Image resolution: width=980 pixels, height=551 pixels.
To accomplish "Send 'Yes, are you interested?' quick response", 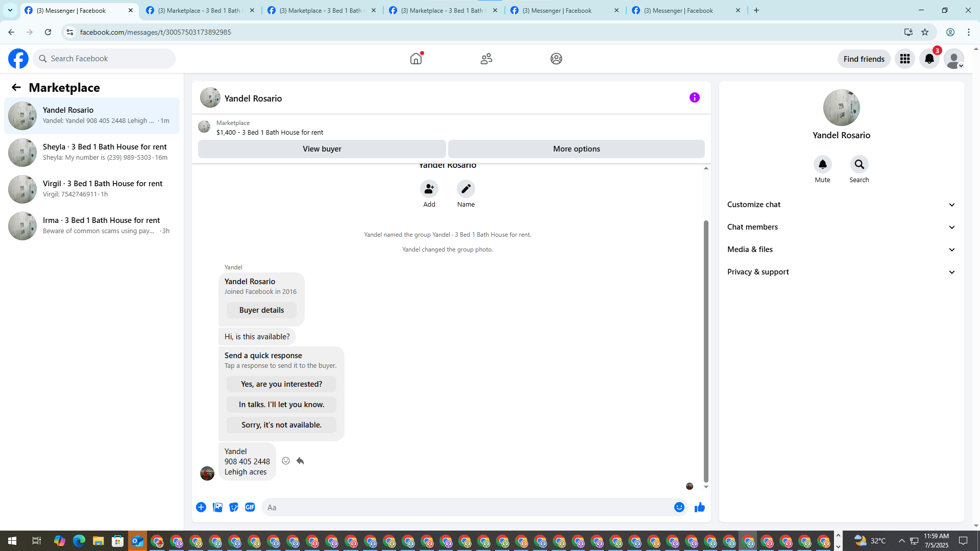I will pos(281,384).
